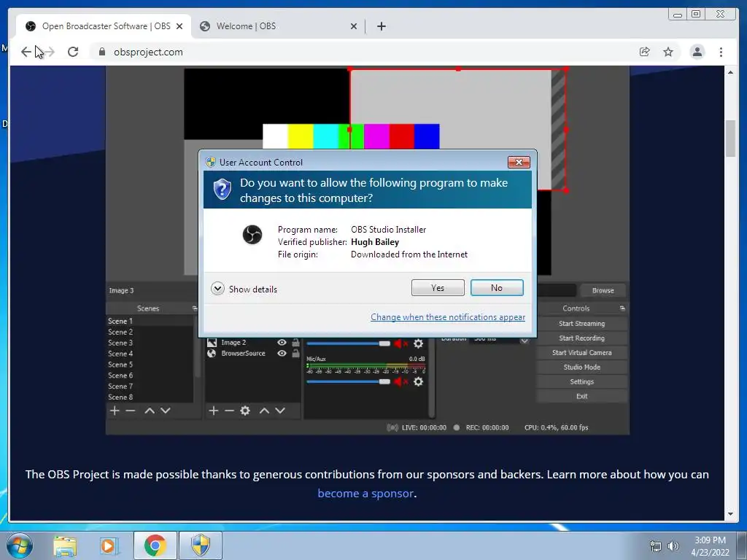Open source properties gear under the sources list
The width and height of the screenshot is (747, 560).
click(x=245, y=411)
